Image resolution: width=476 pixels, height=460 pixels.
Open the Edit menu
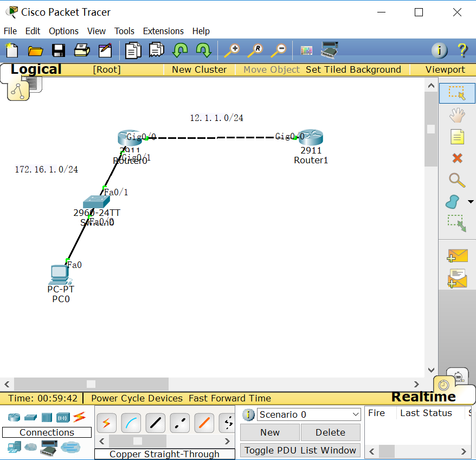pyautogui.click(x=33, y=31)
